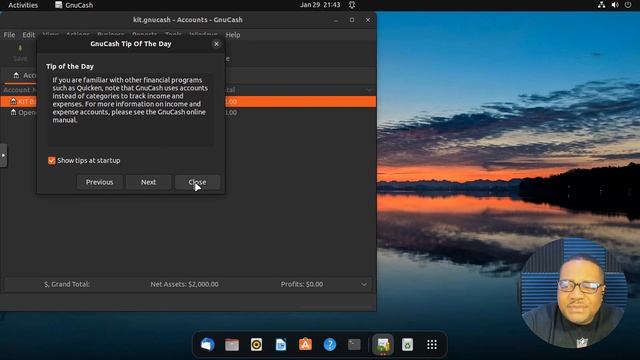The height and width of the screenshot is (360, 640).
Task: Expand the left-edge side panel arrow
Action: (3, 155)
